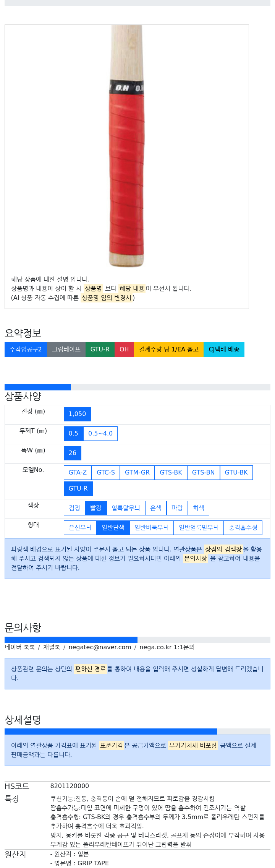Click the red grip tape product image
Viewport: 275px width, 868px height.
point(127,146)
